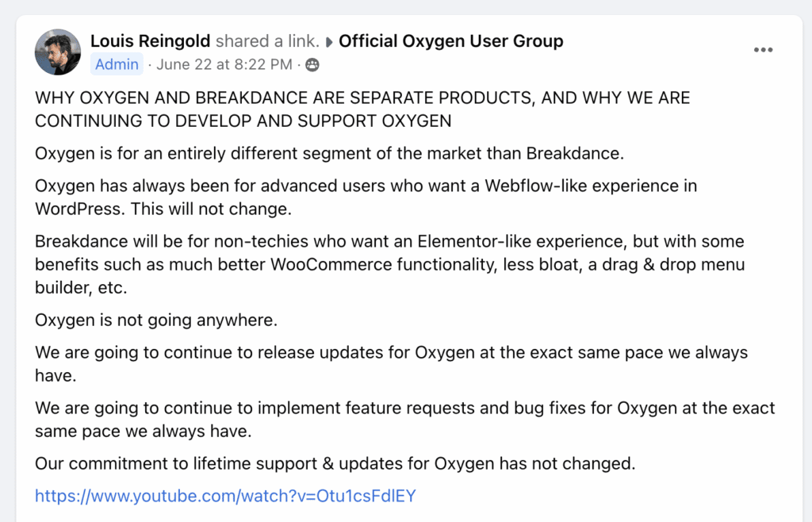Viewport: 812px width, 522px height.
Task: Open Louis Reingold's profile name link
Action: click(150, 41)
